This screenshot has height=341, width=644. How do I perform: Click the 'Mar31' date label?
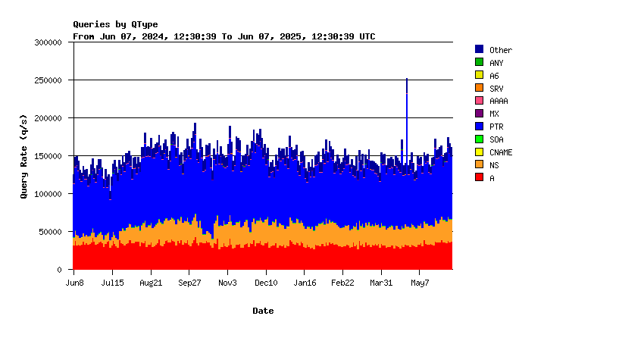pyautogui.click(x=381, y=283)
